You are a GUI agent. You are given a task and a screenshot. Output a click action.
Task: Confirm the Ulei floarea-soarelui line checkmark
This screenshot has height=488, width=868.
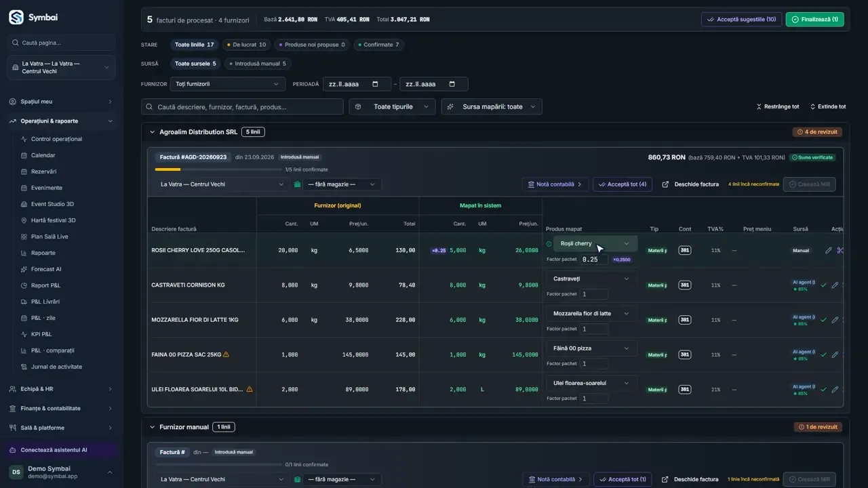click(823, 390)
